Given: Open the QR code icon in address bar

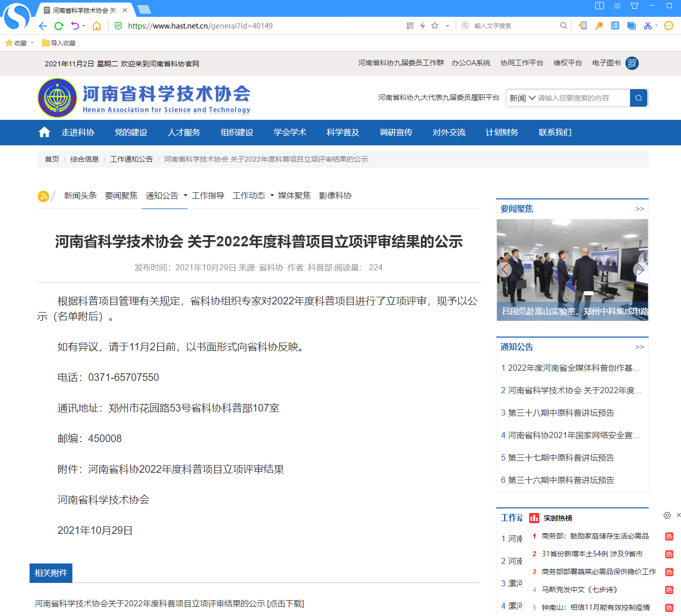Looking at the screenshot, I should (410, 26).
